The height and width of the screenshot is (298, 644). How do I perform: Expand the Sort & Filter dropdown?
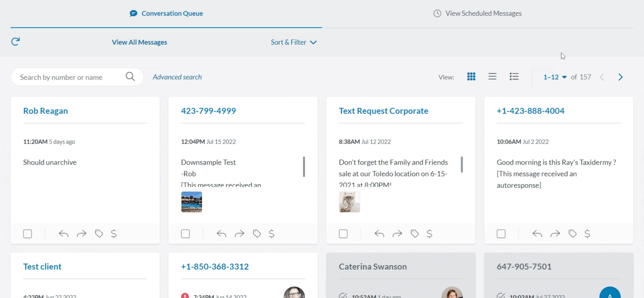click(294, 42)
